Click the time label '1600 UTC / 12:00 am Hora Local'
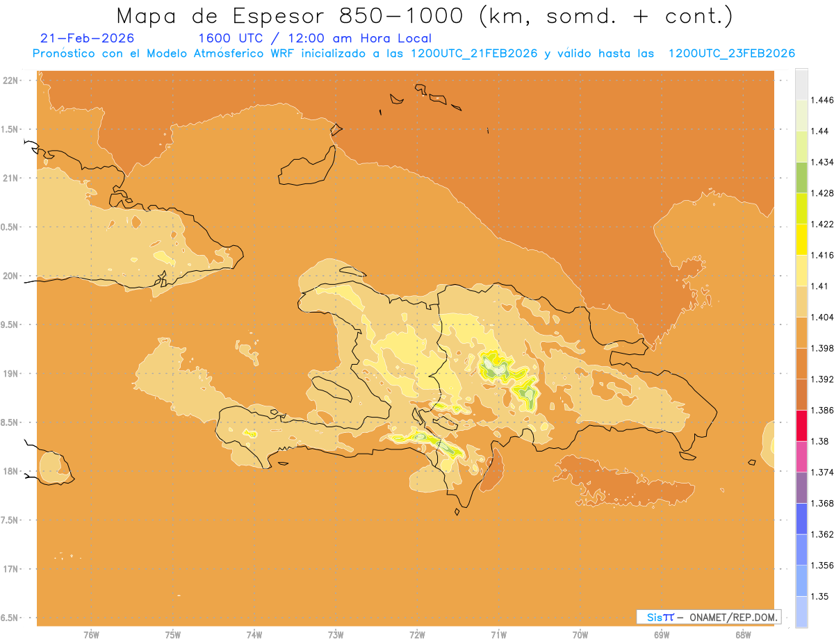The height and width of the screenshot is (644, 834). pos(315,38)
